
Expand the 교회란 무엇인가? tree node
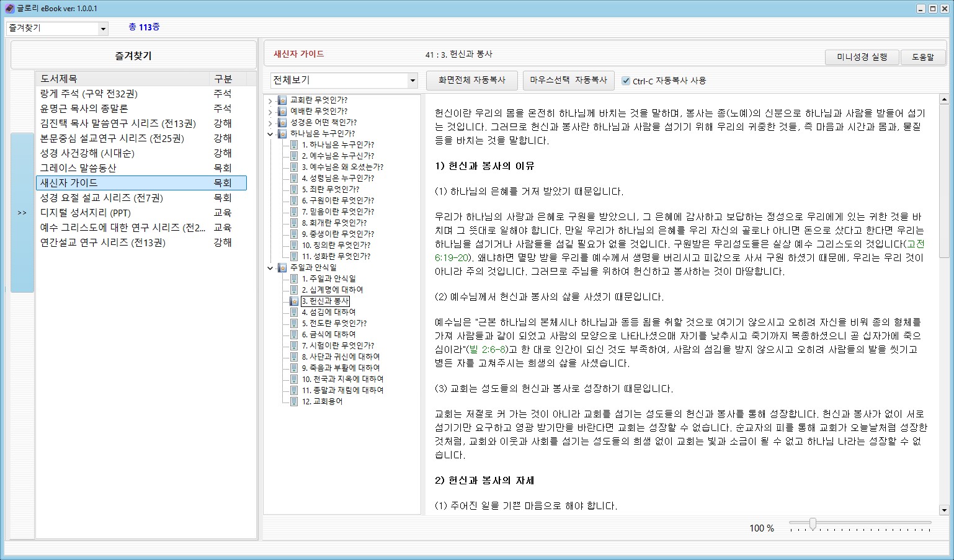coord(270,100)
